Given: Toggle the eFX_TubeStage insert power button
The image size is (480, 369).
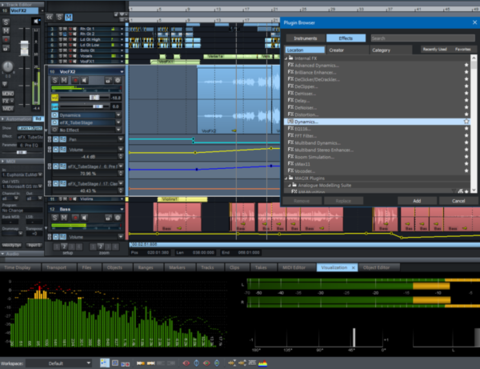Looking at the screenshot, I should point(55,122).
